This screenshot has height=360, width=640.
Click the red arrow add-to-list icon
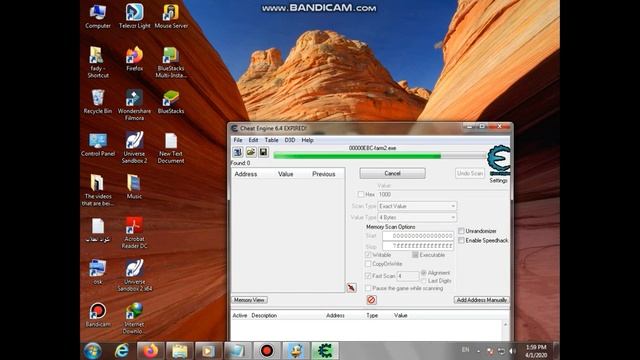[x=351, y=288]
